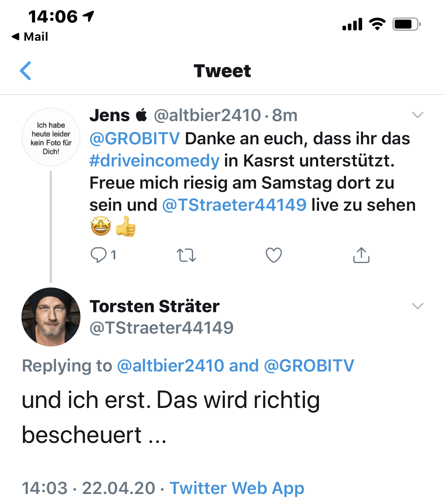Return to Mail app
This screenshot has width=444, height=504.
click(x=30, y=36)
